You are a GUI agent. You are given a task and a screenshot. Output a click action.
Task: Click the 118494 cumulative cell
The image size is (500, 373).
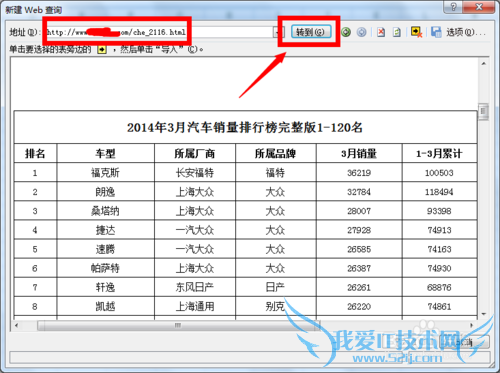(439, 192)
